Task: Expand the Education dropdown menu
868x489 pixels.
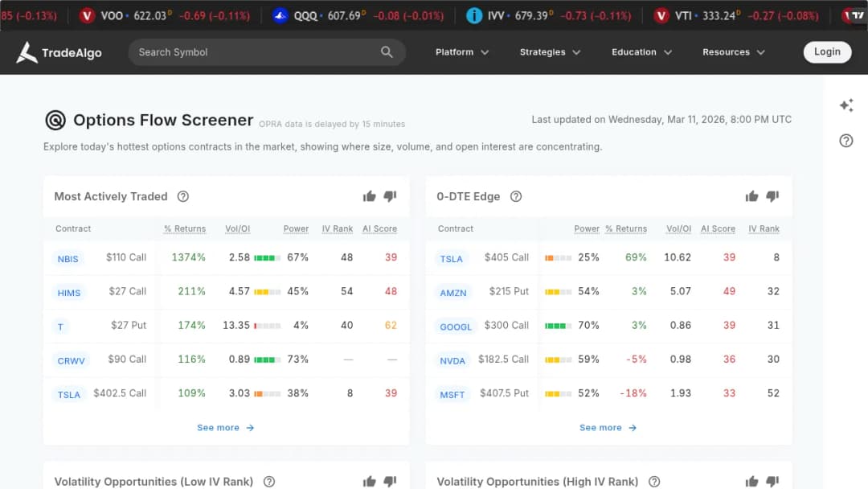Action: click(x=642, y=52)
